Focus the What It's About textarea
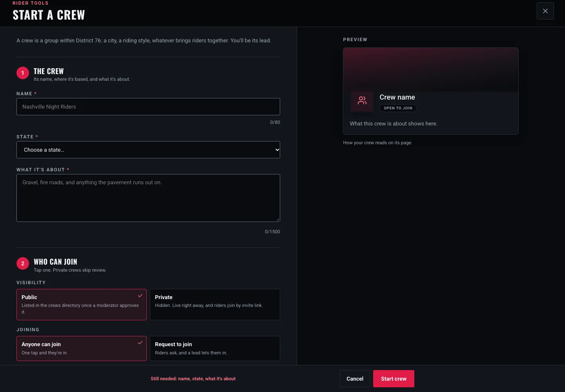The width and height of the screenshot is (565, 392). pyautogui.click(x=148, y=198)
